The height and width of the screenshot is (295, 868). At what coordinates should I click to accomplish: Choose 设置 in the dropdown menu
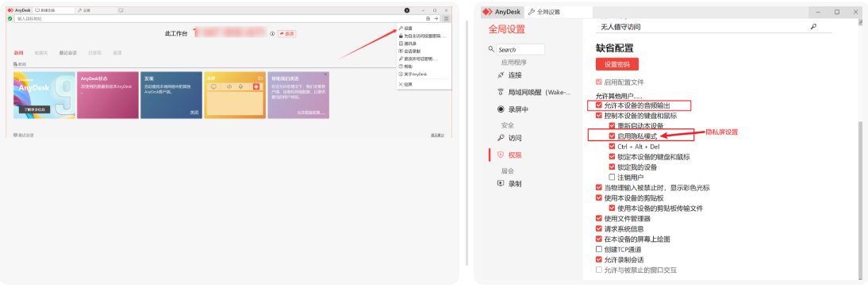pyautogui.click(x=424, y=29)
